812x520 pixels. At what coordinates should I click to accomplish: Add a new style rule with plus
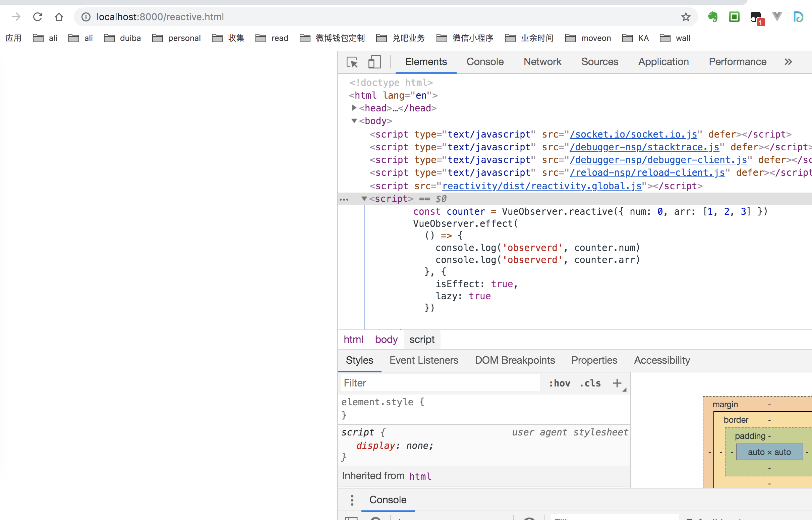click(617, 383)
